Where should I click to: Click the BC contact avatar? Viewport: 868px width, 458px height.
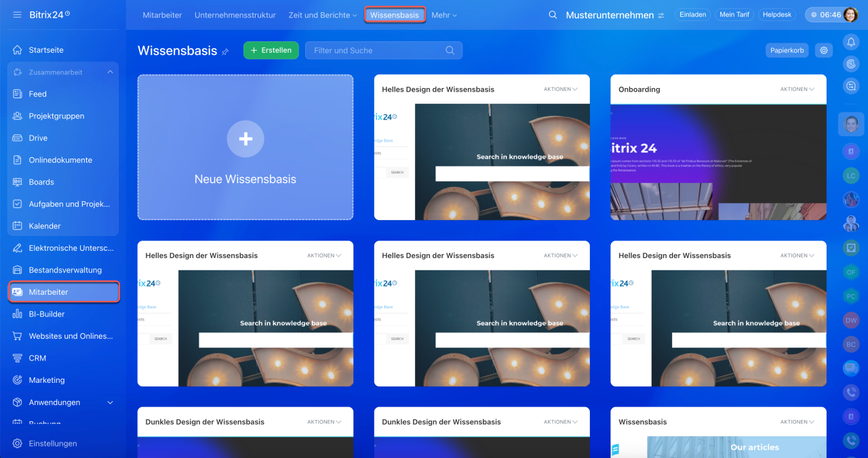[851, 344]
